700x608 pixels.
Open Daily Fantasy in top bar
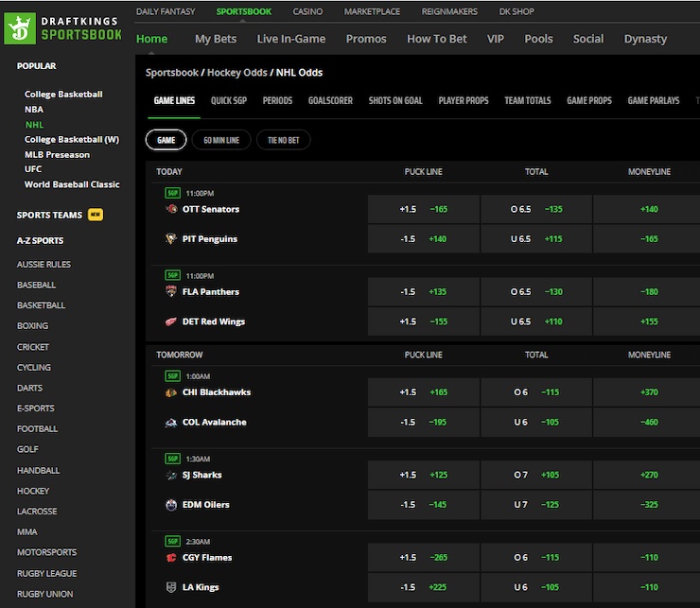tap(166, 11)
